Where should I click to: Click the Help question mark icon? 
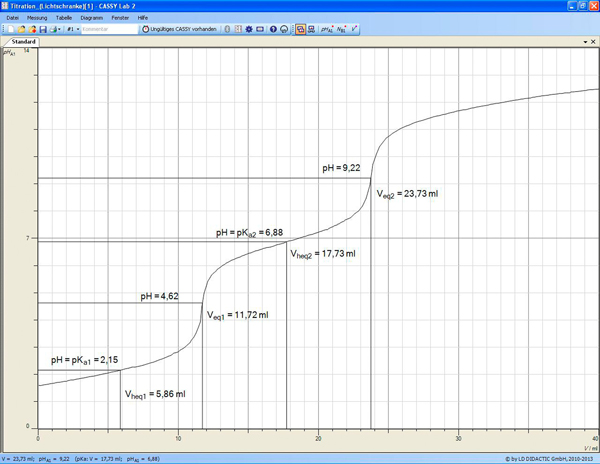point(272,29)
